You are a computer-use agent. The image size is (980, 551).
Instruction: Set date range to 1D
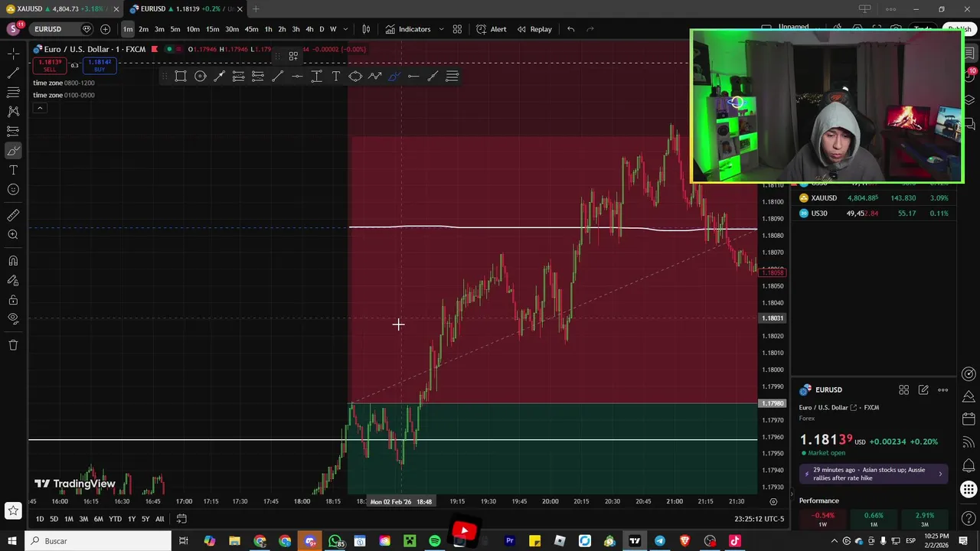pos(40,519)
